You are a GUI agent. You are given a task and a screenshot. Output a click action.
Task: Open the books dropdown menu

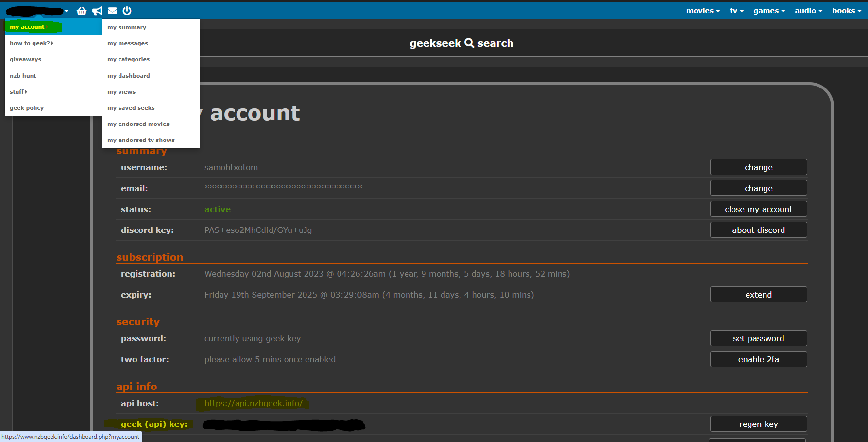(x=847, y=11)
